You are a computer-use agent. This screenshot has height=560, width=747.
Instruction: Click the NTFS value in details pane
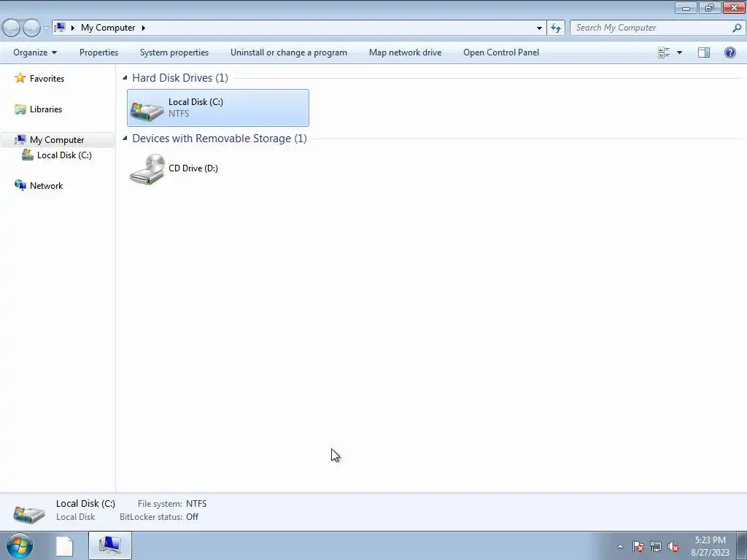point(196,503)
